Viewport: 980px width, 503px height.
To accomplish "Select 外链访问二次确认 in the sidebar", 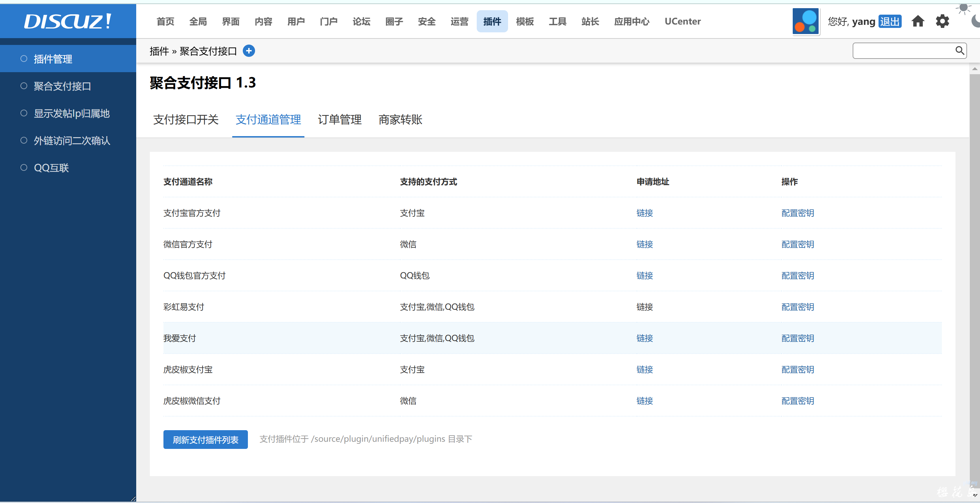I will (x=68, y=141).
